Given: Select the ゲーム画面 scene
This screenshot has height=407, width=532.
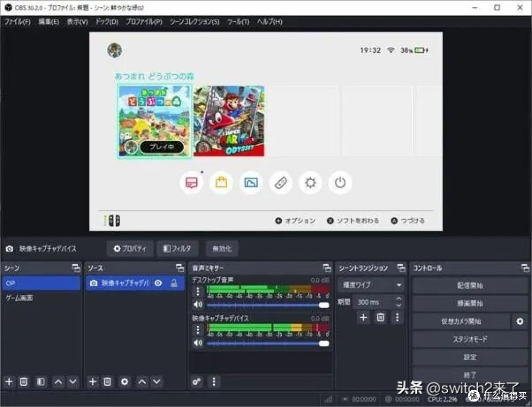Looking at the screenshot, I should click(41, 298).
